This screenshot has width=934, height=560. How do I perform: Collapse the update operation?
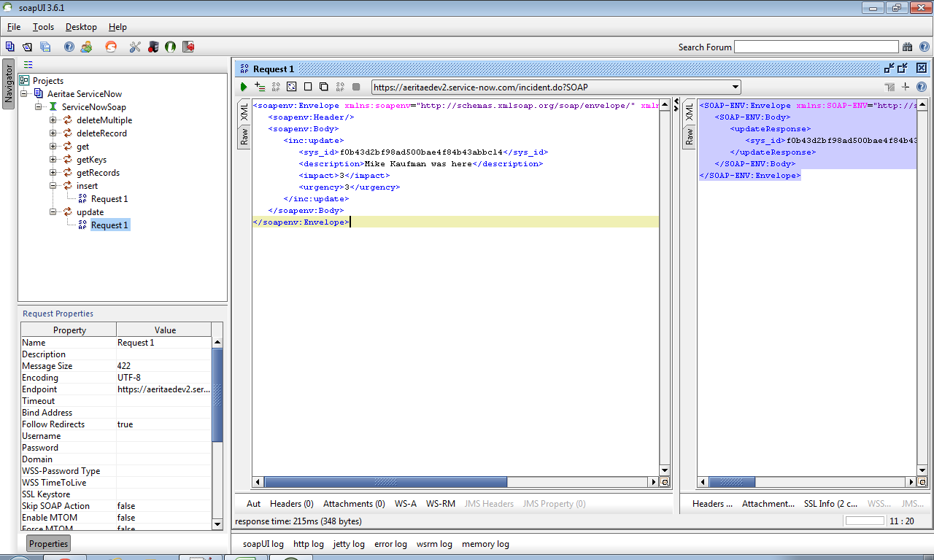(53, 212)
